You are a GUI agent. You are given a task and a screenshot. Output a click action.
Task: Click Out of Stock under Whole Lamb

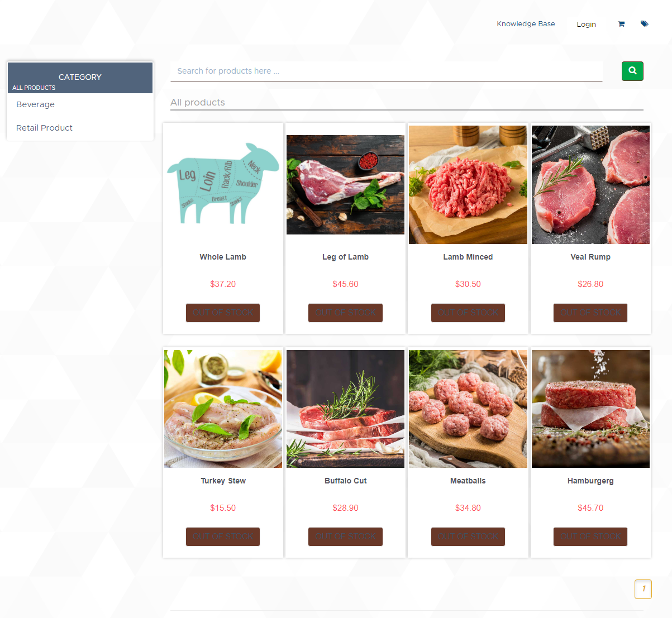tap(223, 313)
